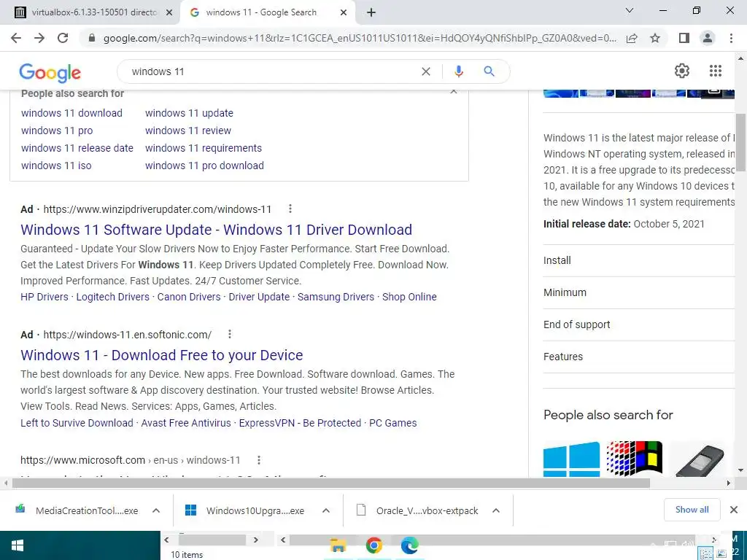Open the Chrome three-dot menu
This screenshot has height=560, width=747.
(x=731, y=38)
